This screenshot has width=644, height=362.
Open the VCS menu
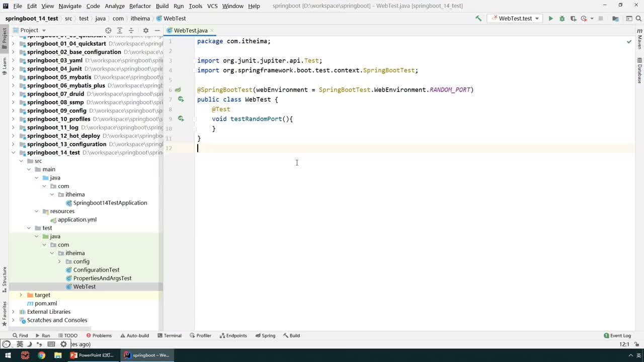tap(212, 6)
